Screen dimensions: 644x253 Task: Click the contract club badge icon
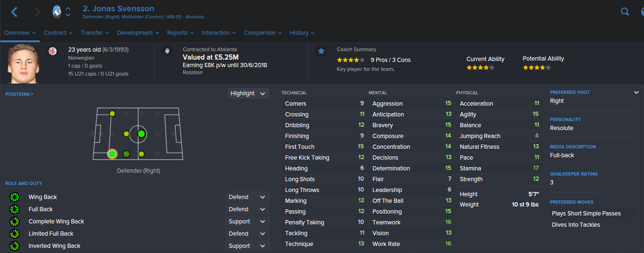point(167,51)
